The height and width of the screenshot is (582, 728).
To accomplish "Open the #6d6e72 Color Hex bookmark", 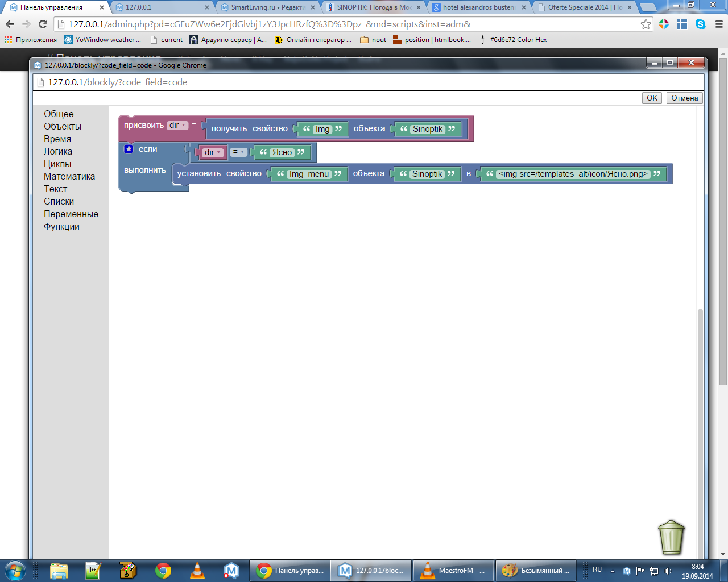I will coord(513,40).
